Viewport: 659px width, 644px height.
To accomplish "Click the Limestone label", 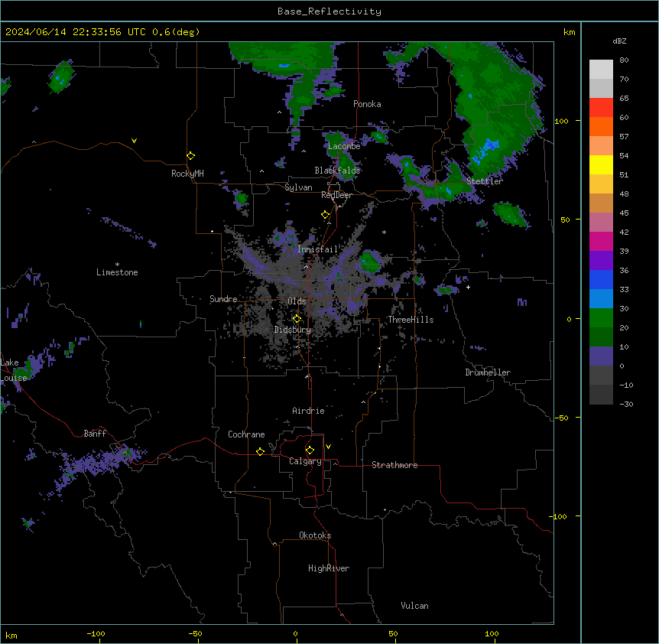I will (117, 272).
